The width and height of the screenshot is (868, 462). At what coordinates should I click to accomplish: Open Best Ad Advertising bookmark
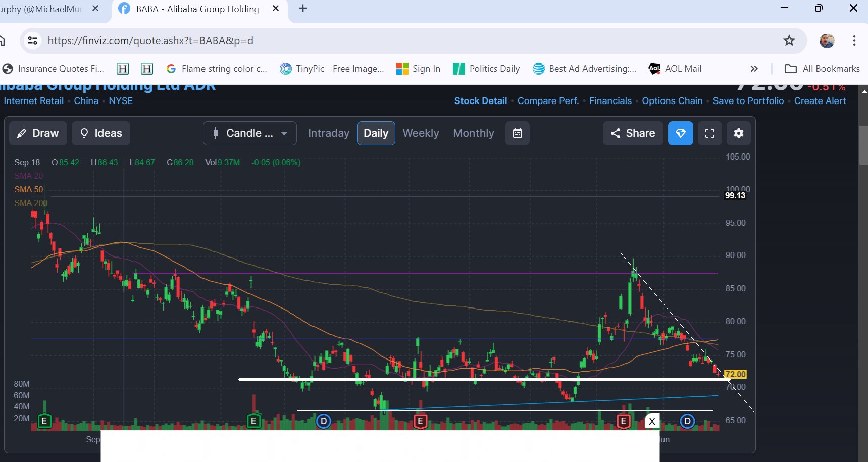click(585, 69)
